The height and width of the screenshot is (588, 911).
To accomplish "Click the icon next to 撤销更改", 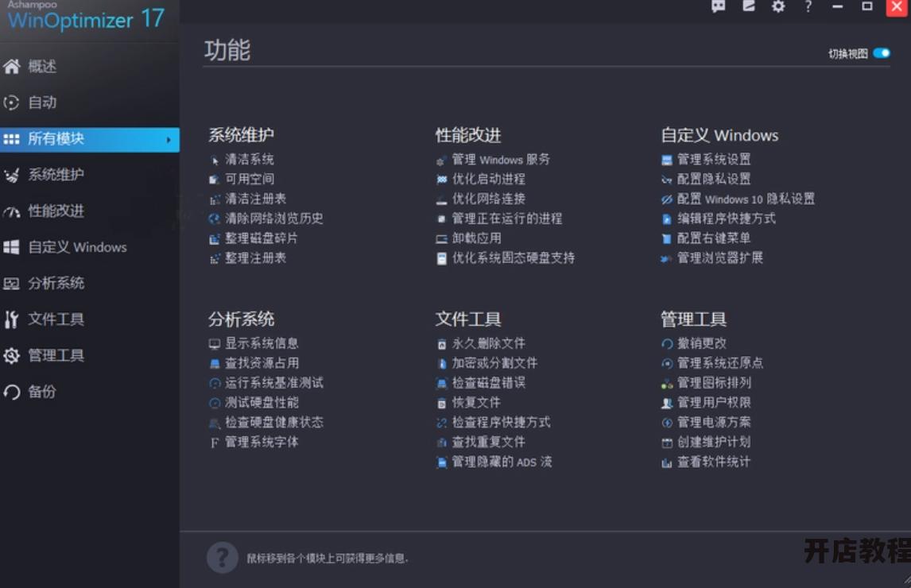I will (667, 344).
